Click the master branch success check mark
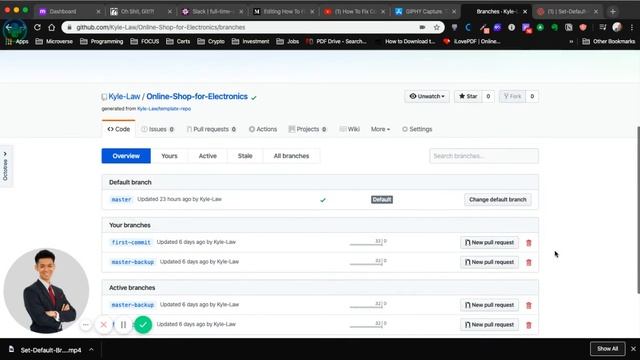Screen dimensions: 640x360 (323, 200)
